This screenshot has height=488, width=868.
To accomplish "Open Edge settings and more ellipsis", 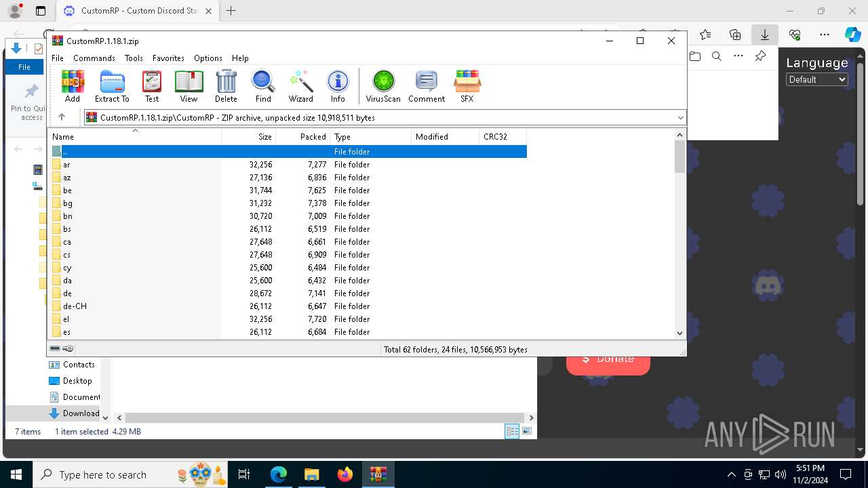I will tap(825, 35).
